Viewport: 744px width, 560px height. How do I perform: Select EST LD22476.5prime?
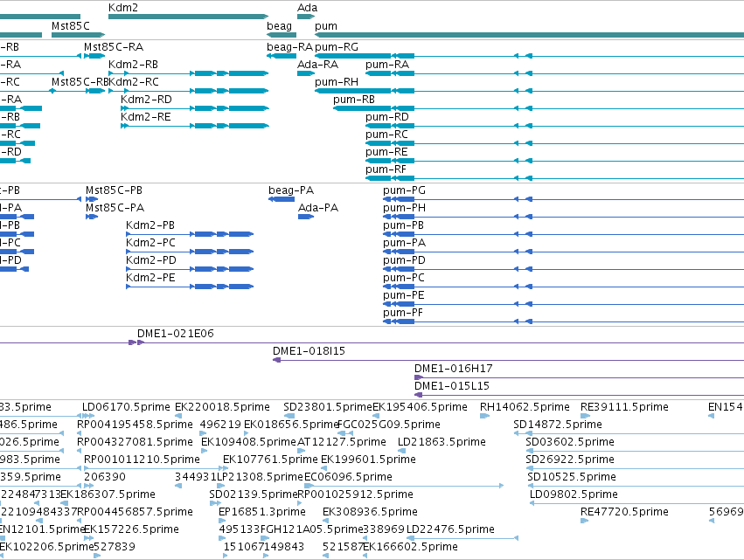pyautogui.click(x=450, y=529)
